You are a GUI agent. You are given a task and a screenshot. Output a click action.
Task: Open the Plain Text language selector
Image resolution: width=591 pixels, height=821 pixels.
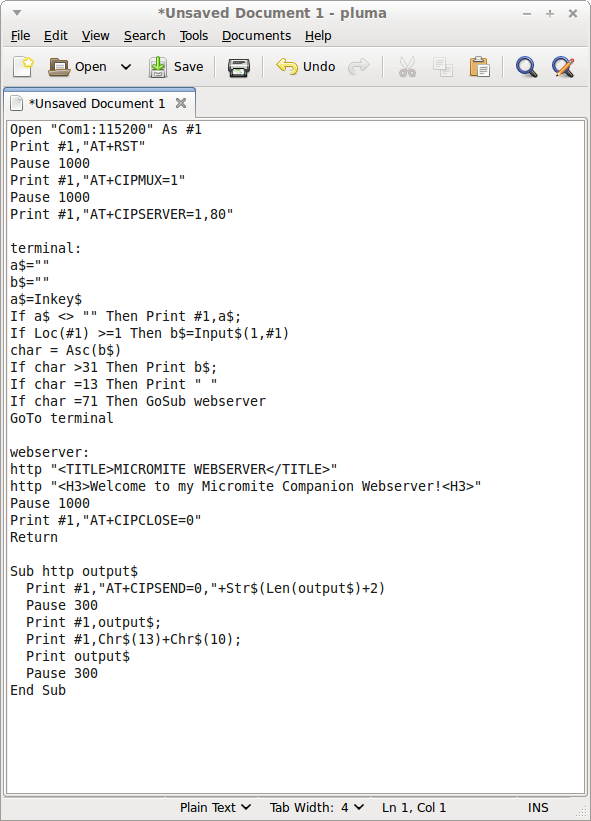tap(215, 807)
